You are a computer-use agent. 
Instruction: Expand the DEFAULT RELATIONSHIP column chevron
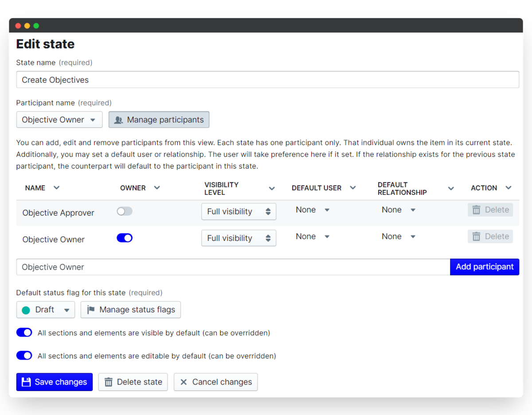tap(451, 189)
